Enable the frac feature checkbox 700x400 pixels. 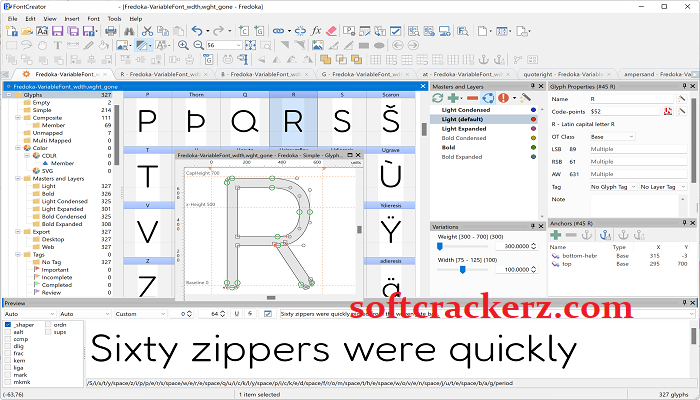tap(8, 354)
